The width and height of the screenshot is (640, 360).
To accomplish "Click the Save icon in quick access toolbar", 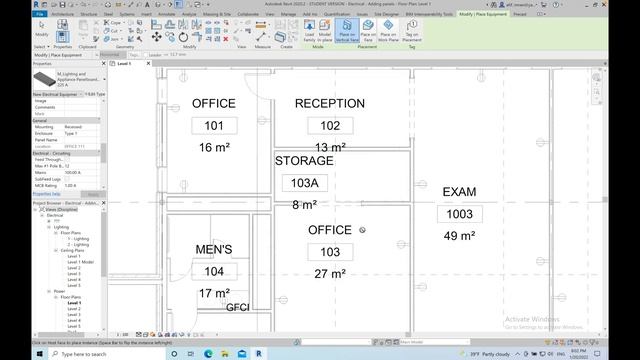I will point(62,4).
